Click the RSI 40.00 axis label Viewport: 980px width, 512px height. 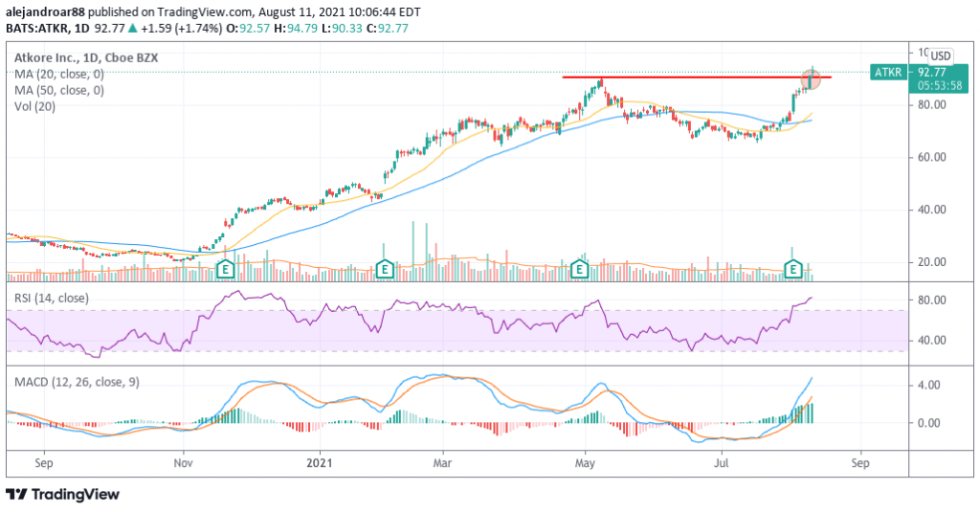(931, 341)
